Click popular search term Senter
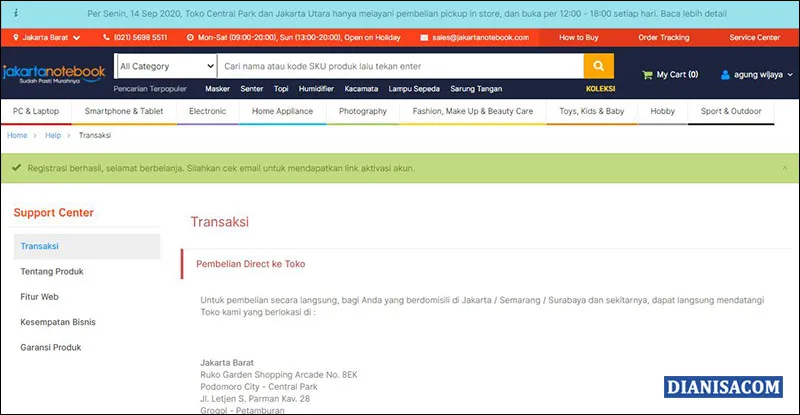800x415 pixels. coord(252,89)
